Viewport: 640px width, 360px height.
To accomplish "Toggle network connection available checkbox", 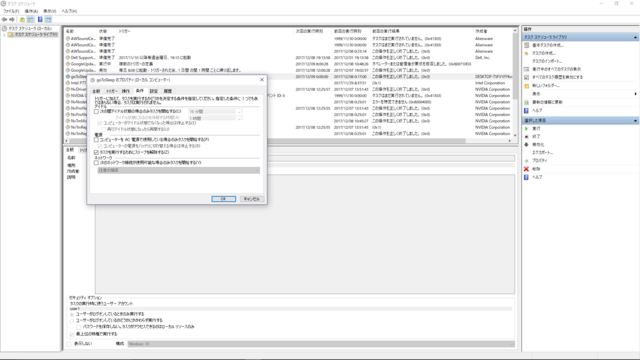I will point(96,162).
